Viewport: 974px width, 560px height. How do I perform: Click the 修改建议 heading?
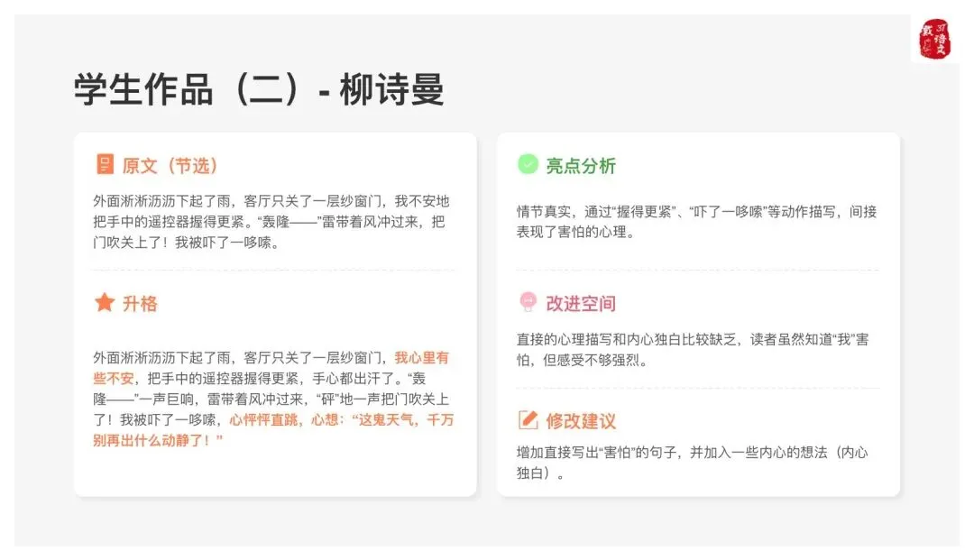point(581,421)
